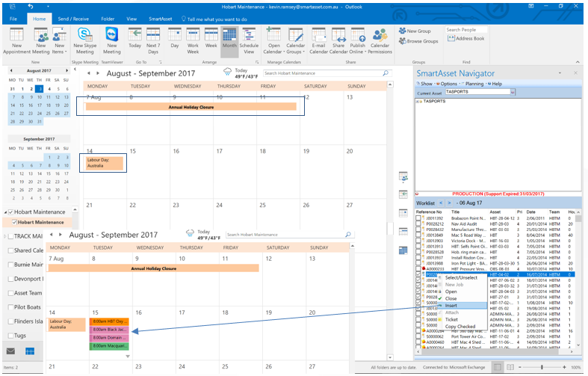Open Calendar view in navigation bar

click(30, 351)
